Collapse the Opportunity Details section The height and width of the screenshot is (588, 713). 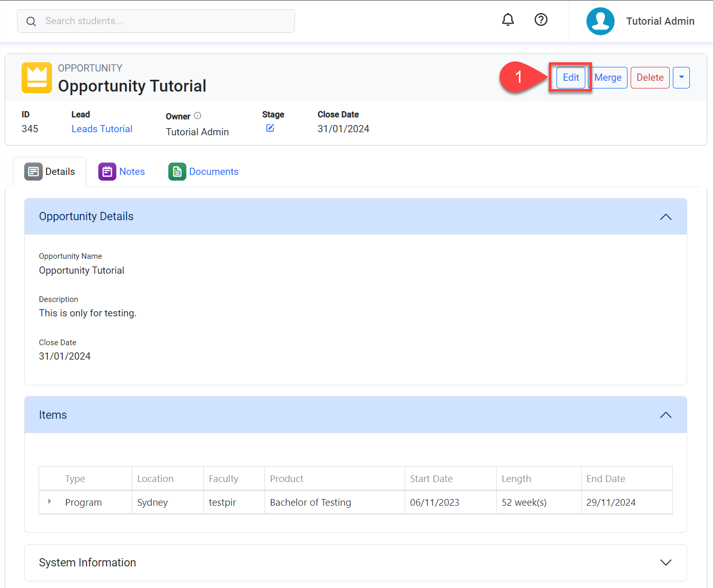point(665,217)
